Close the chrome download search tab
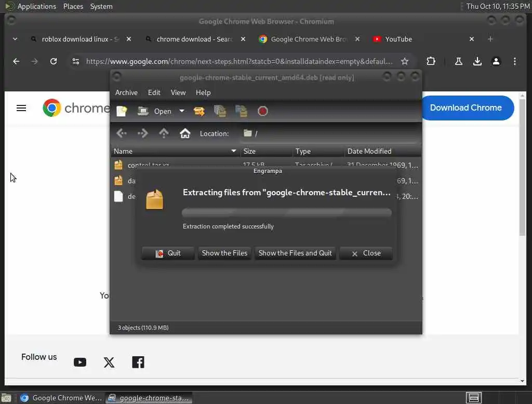 tap(243, 39)
